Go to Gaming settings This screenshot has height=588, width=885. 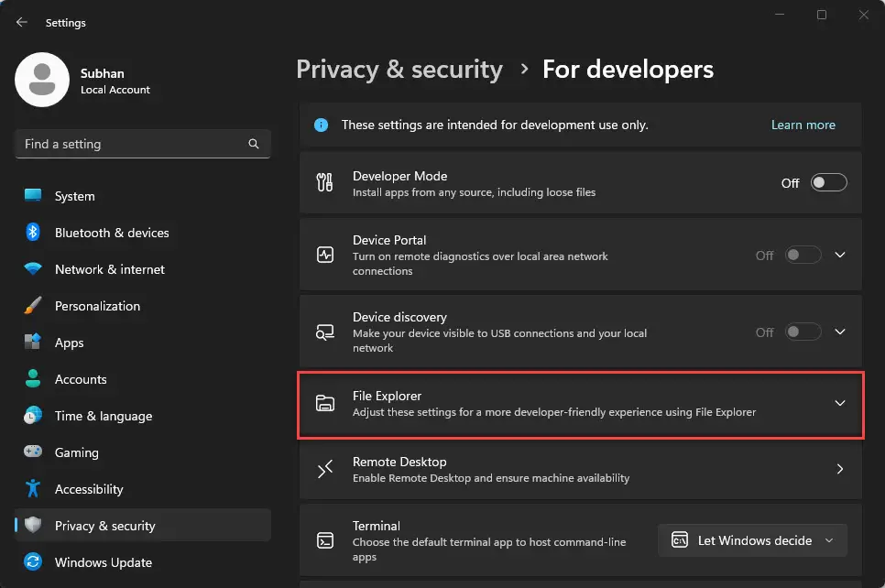coord(143,452)
